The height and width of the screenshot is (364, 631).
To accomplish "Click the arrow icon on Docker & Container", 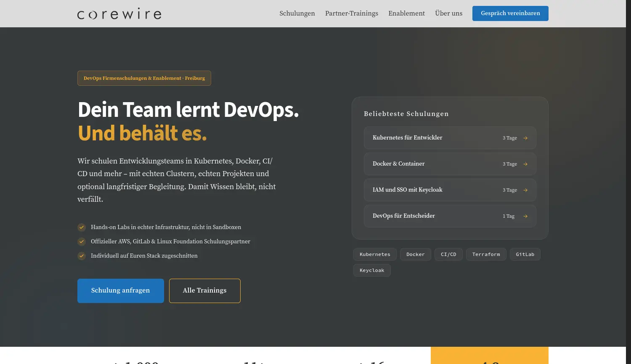I will tap(525, 164).
